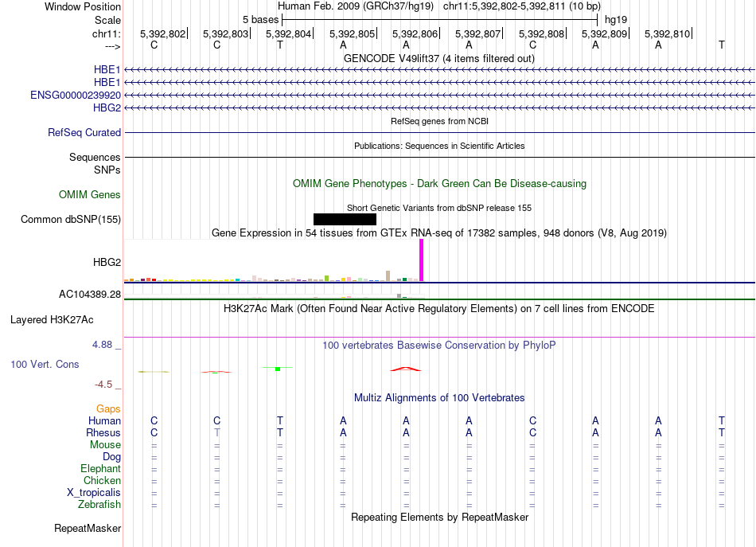Select the X_tropicalis alignment row label
The image size is (756, 547).
click(94, 492)
